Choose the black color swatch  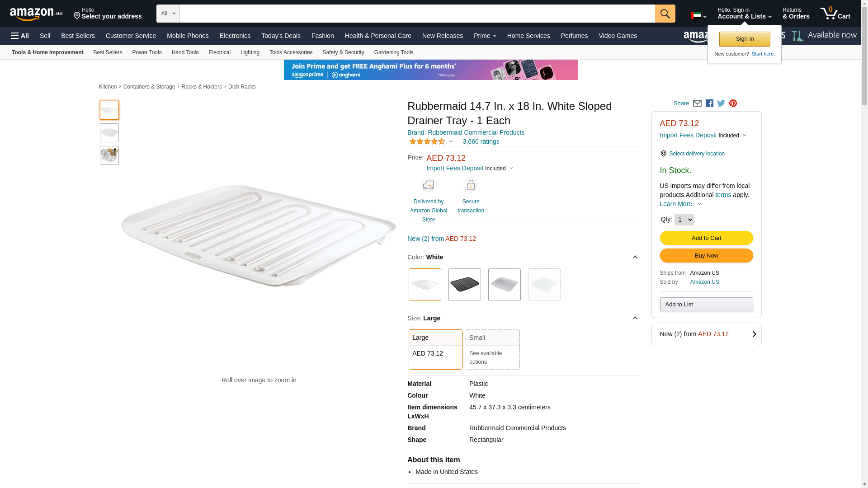point(464,285)
